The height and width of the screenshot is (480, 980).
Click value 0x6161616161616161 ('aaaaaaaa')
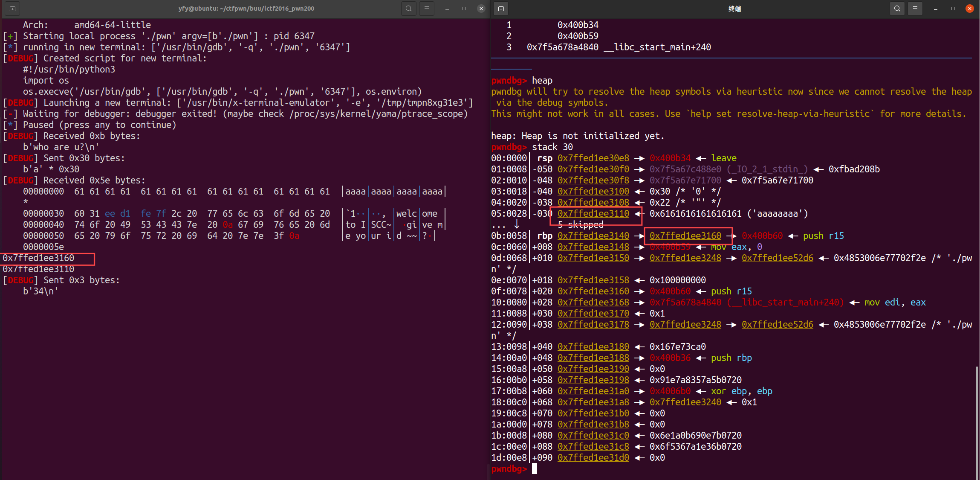729,214
